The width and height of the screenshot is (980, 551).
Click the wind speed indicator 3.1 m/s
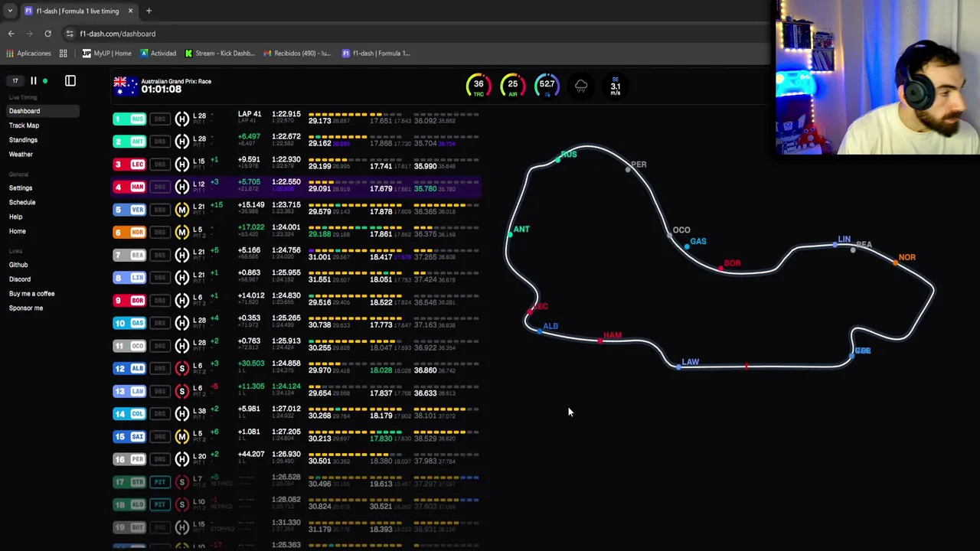coord(616,86)
